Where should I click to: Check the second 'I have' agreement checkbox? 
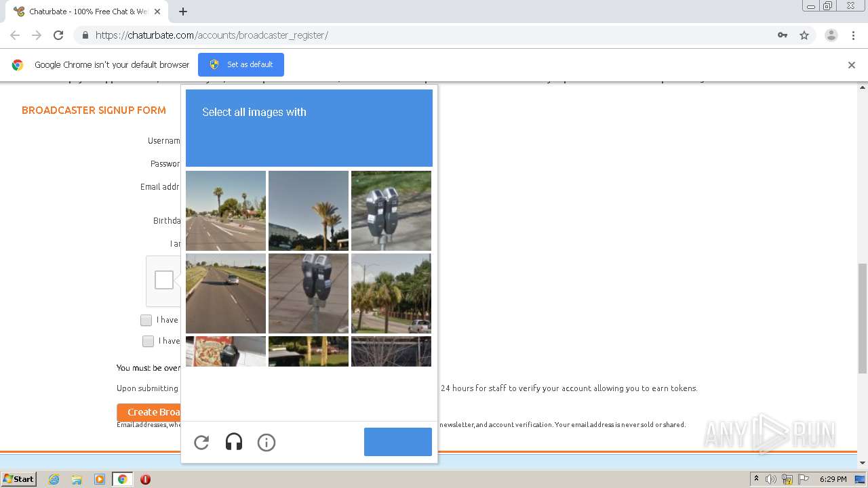[148, 341]
